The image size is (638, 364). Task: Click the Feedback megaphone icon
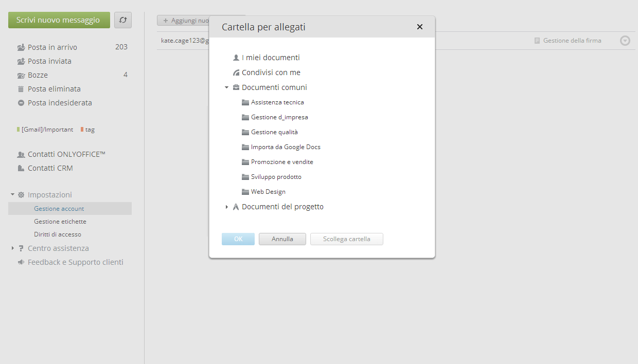pyautogui.click(x=21, y=262)
